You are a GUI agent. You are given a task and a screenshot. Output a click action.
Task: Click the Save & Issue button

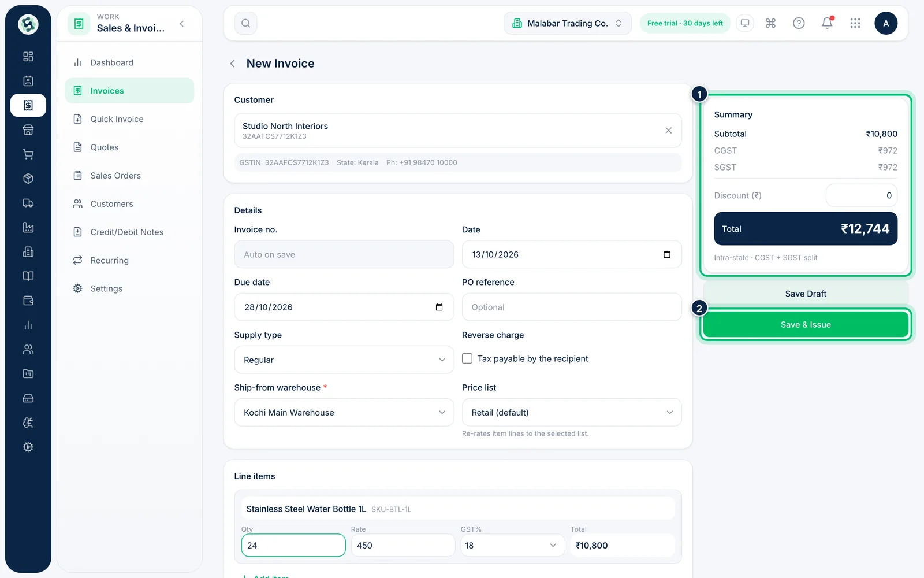[x=806, y=325]
